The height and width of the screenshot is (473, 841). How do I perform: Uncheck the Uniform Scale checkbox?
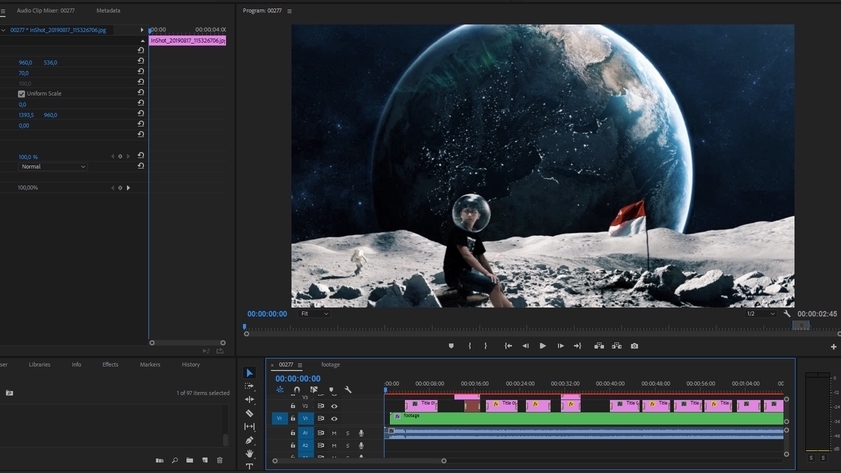pyautogui.click(x=21, y=94)
